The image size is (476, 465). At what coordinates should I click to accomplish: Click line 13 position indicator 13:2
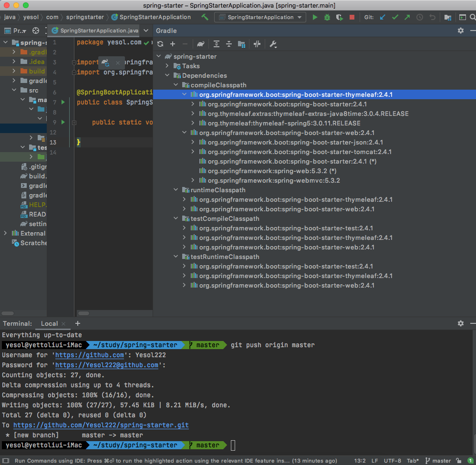click(x=360, y=461)
